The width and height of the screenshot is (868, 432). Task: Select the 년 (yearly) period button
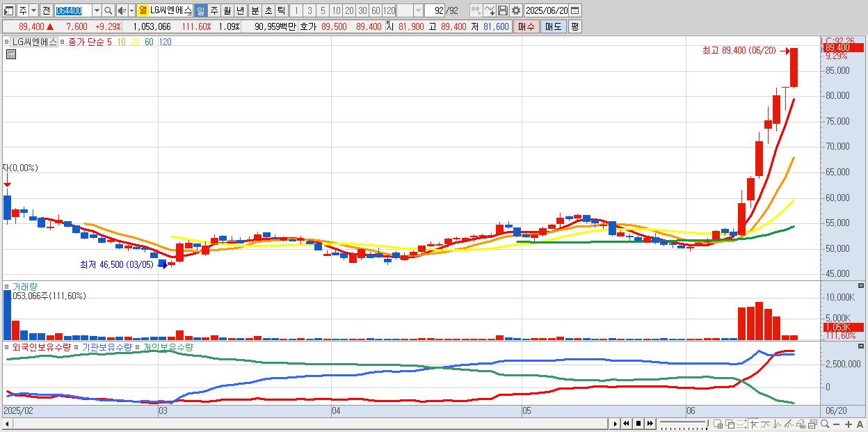pos(241,10)
